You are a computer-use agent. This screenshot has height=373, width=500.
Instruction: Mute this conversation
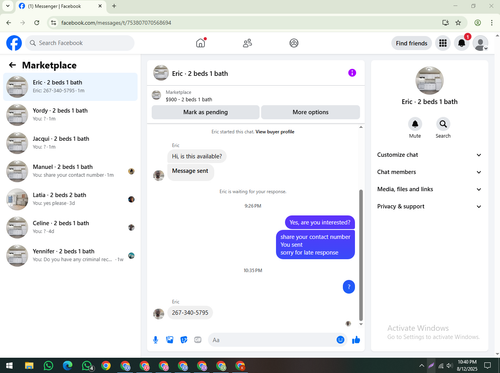[x=415, y=124]
